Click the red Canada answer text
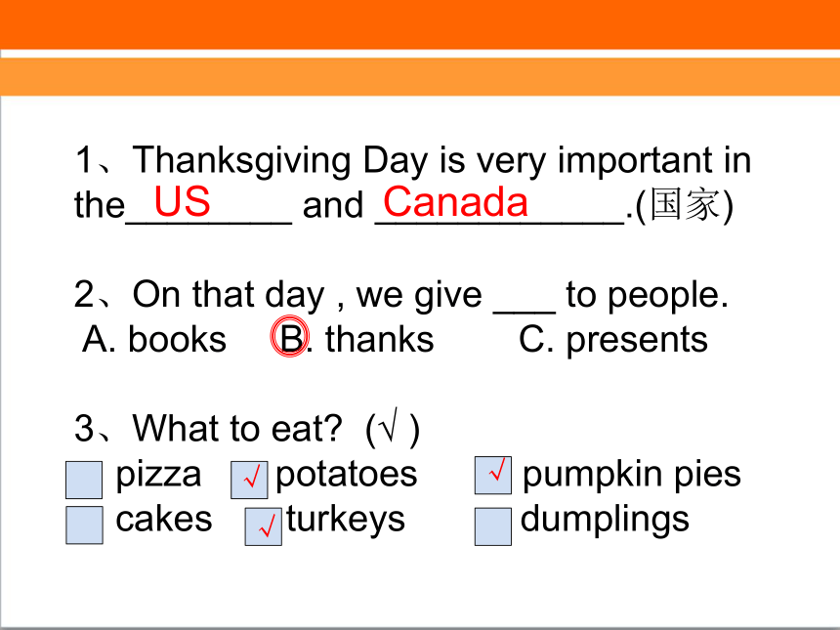 click(x=456, y=201)
